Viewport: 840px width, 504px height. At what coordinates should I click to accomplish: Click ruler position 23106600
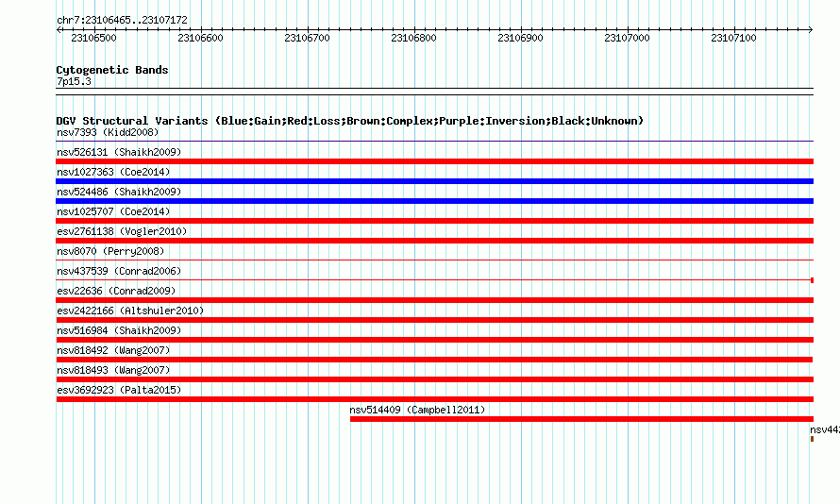click(x=200, y=38)
